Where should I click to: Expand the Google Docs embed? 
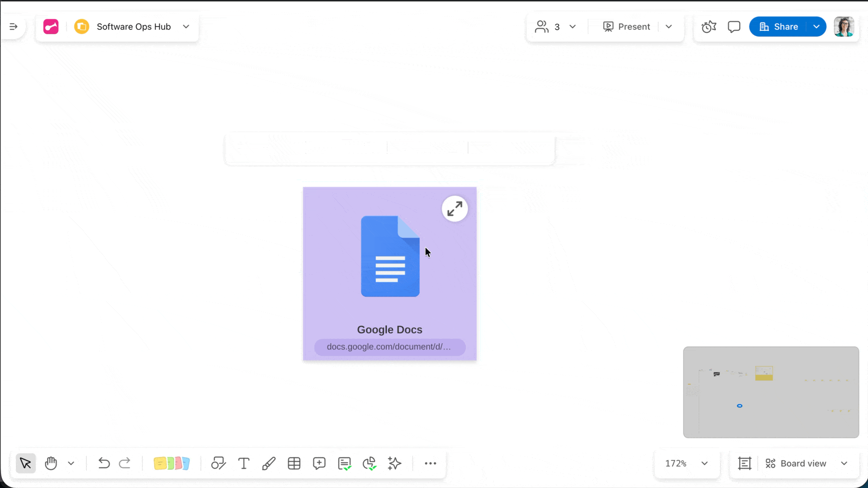coord(454,208)
